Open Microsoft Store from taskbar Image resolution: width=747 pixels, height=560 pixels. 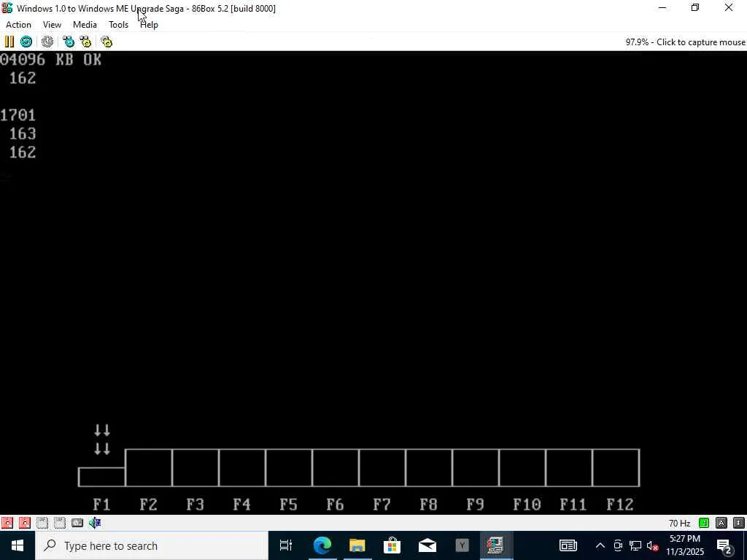(x=392, y=545)
